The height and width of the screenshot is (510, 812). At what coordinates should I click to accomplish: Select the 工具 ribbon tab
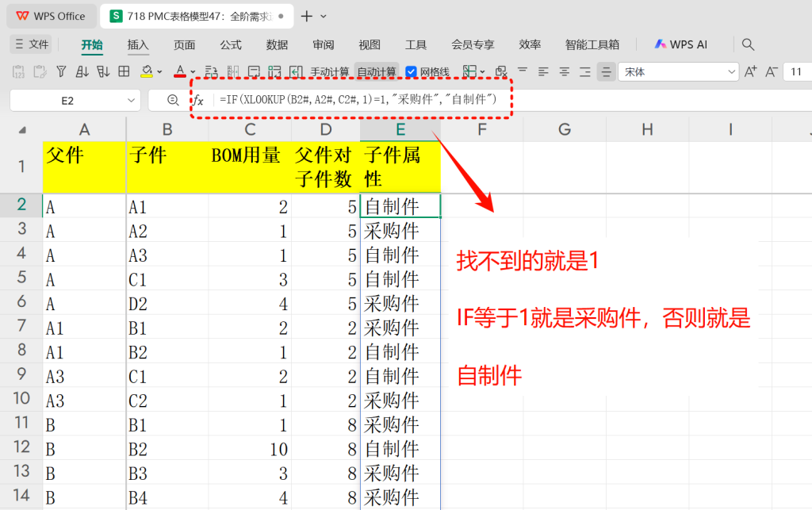[x=416, y=44]
